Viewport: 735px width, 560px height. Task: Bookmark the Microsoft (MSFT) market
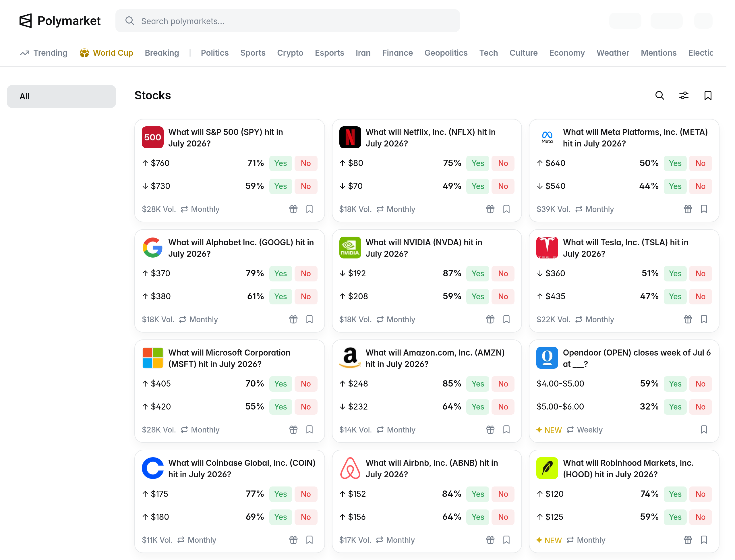coord(310,430)
